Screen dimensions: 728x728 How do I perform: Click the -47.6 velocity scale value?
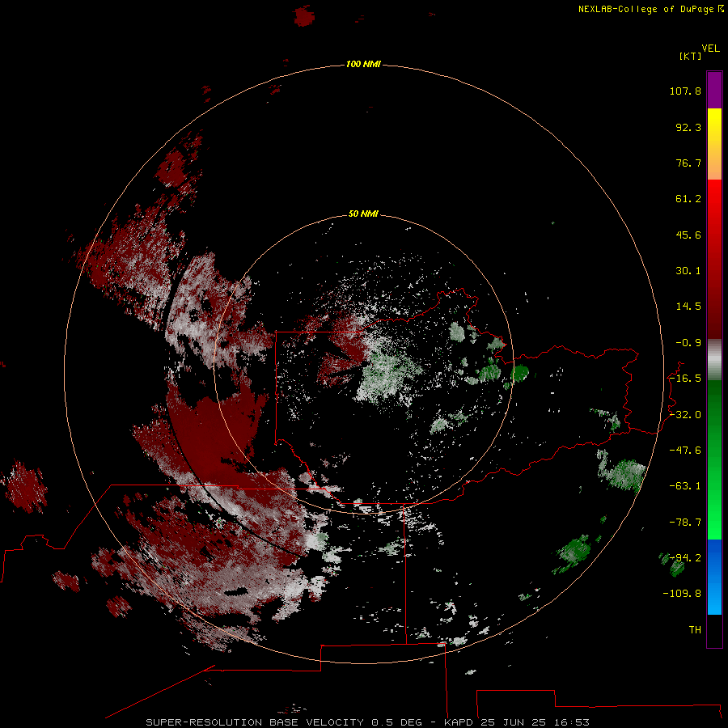click(x=685, y=451)
